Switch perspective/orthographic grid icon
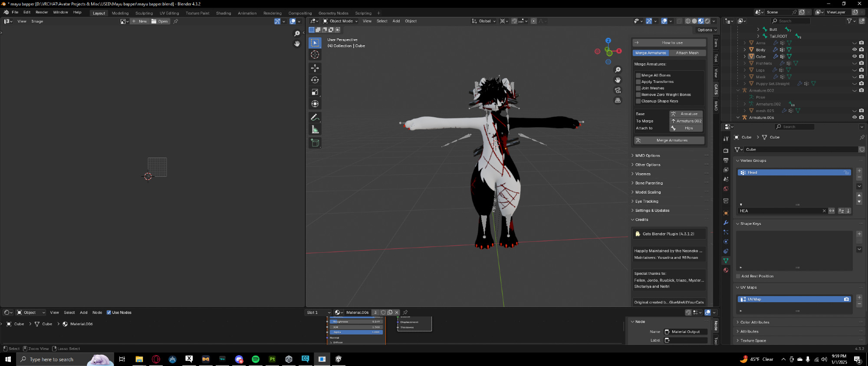This screenshot has height=366, width=868. point(618,100)
